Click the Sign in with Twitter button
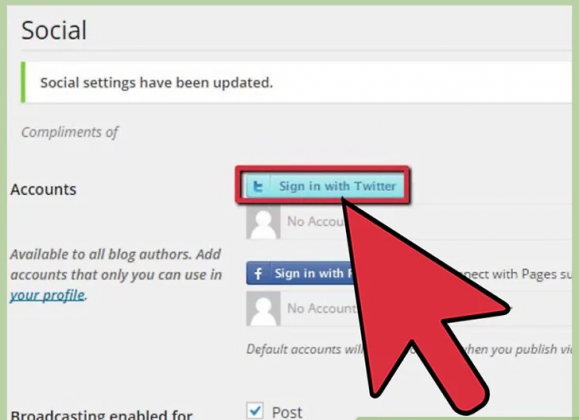This screenshot has height=420, width=579. pos(324,186)
